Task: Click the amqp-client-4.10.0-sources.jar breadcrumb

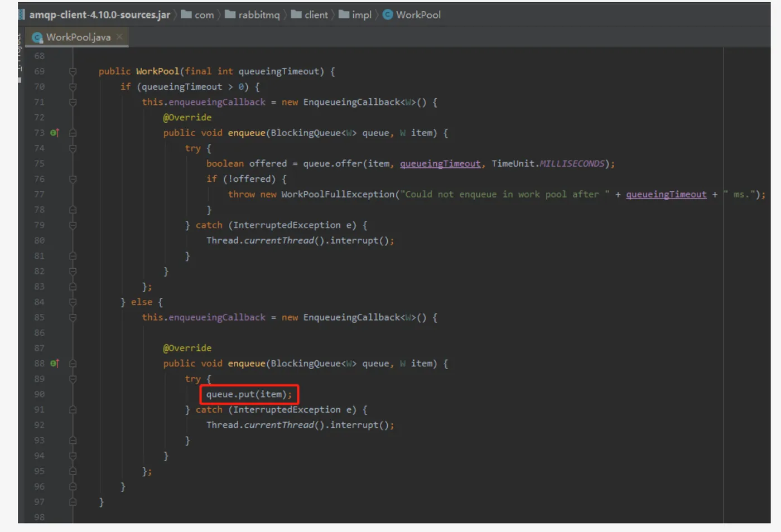Action: pyautogui.click(x=99, y=15)
